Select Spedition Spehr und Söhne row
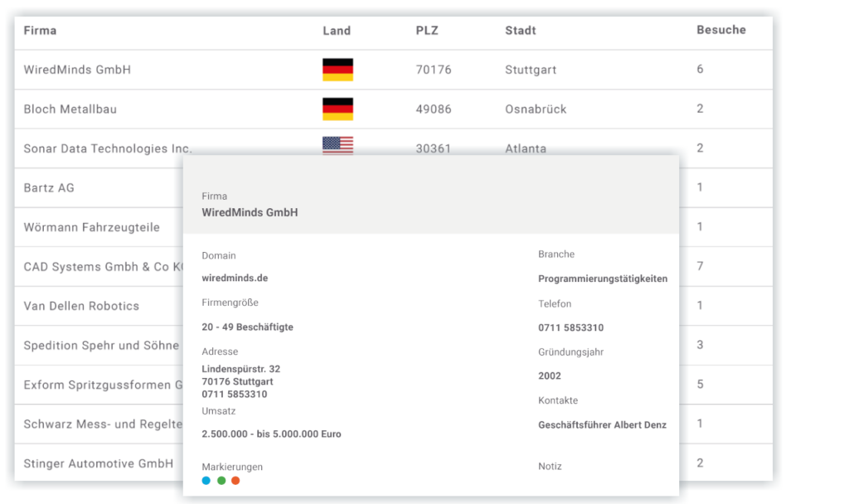Viewport: 849px width, 504px height. 99,346
